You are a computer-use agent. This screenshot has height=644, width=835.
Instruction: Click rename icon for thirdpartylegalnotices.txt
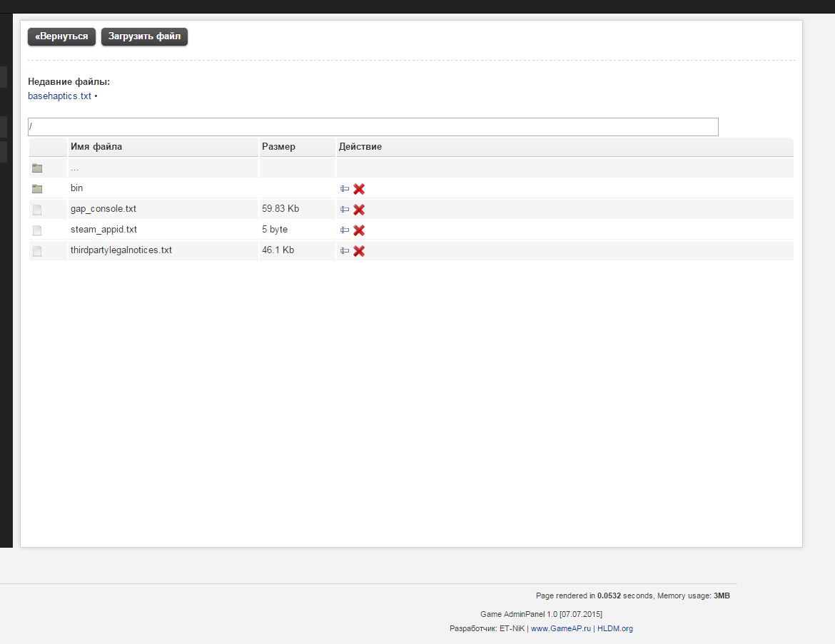[x=345, y=251]
